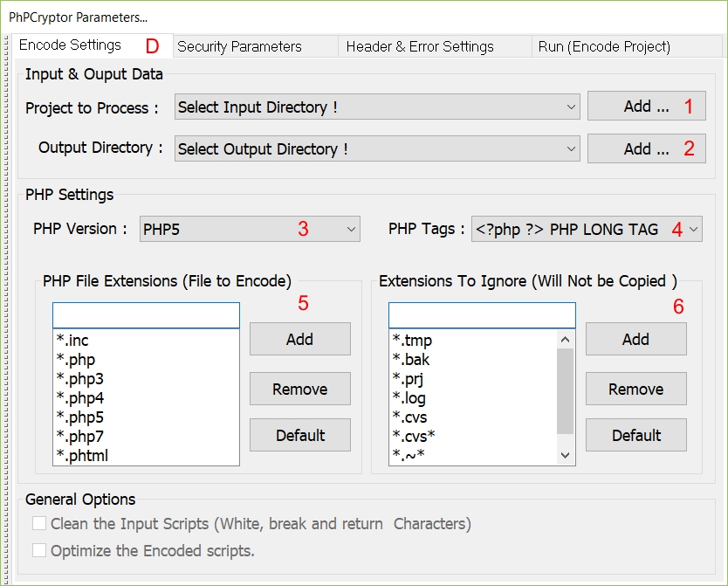Select *.~* in the ignore list
The height and width of the screenshot is (586, 728).
474,455
